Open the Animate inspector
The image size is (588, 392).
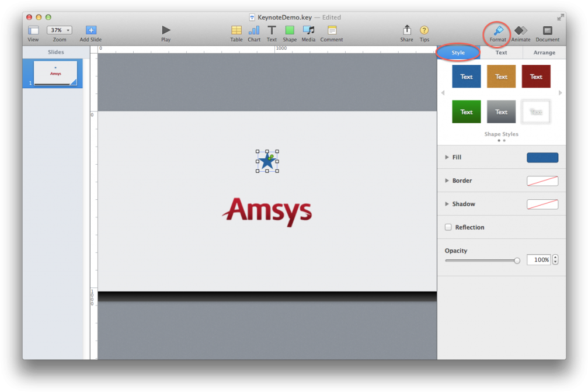point(521,30)
